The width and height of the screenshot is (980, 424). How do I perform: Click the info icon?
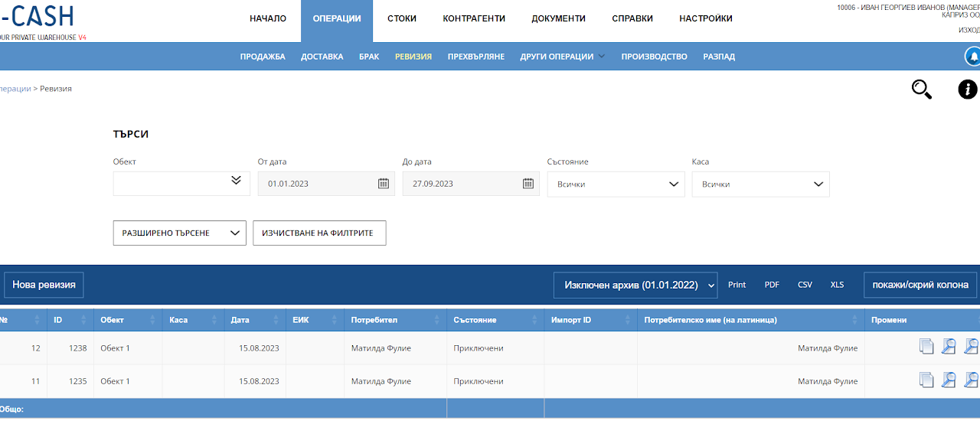(x=968, y=90)
